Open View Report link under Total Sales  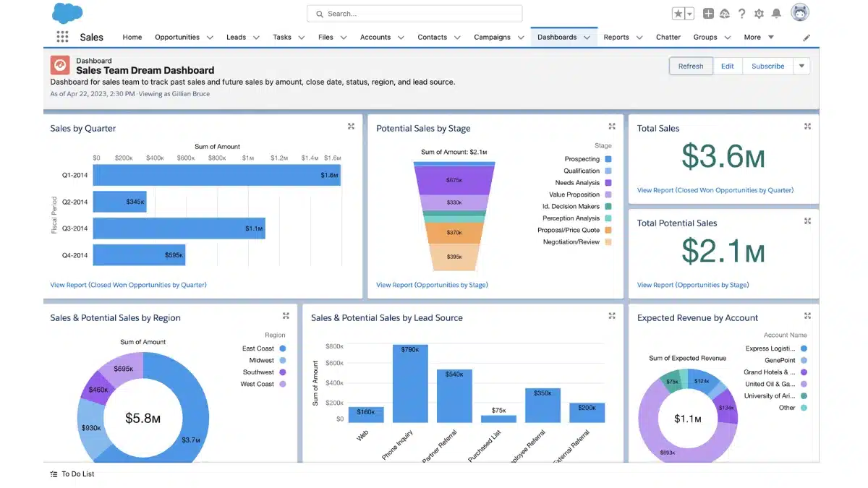[x=715, y=190]
